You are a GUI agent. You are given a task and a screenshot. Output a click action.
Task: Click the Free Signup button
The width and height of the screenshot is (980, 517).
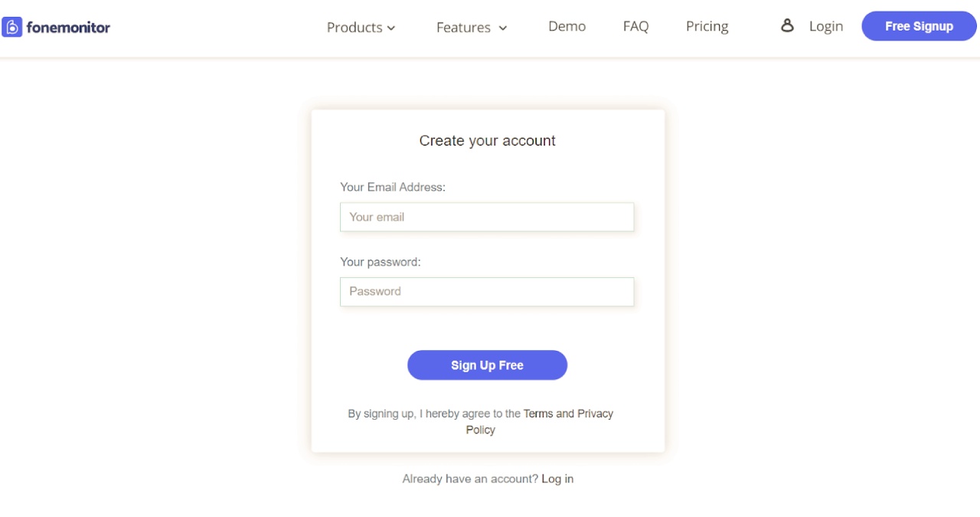[x=918, y=25]
